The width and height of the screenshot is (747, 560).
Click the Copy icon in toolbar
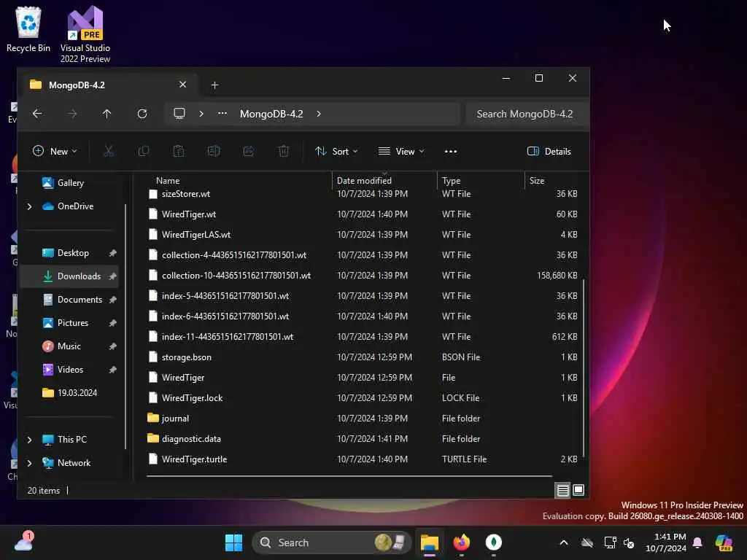point(144,152)
